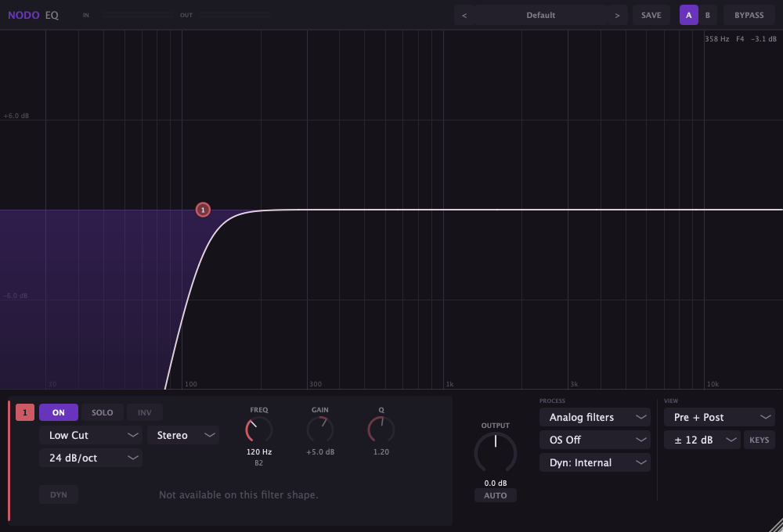This screenshot has width=783, height=532.
Task: Open the Stereo channel mode dropdown
Action: pos(183,435)
